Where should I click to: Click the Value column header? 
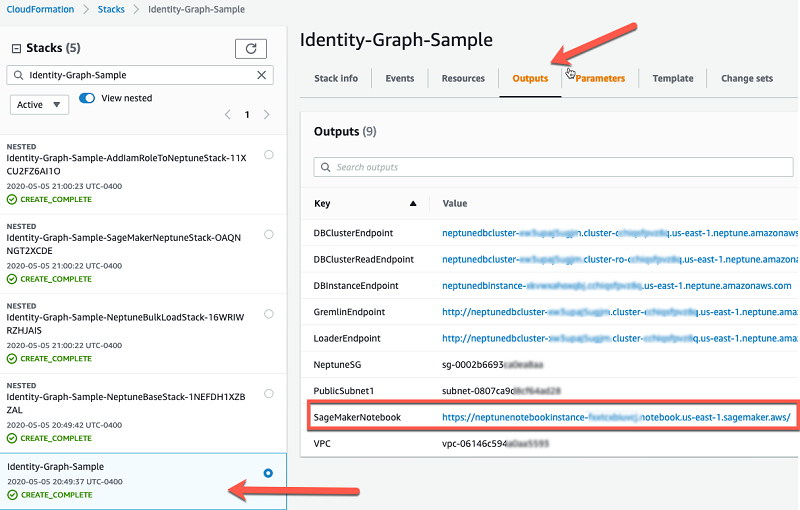coord(455,203)
